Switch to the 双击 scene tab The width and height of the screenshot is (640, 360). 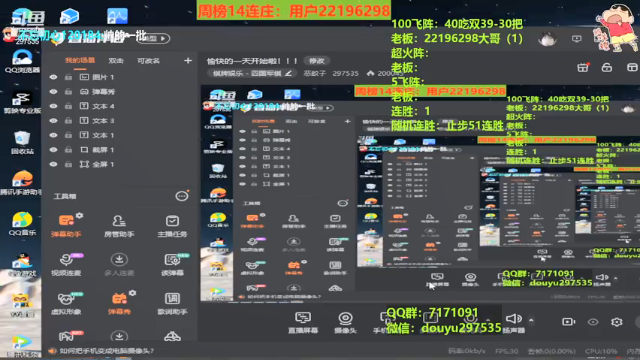click(116, 61)
